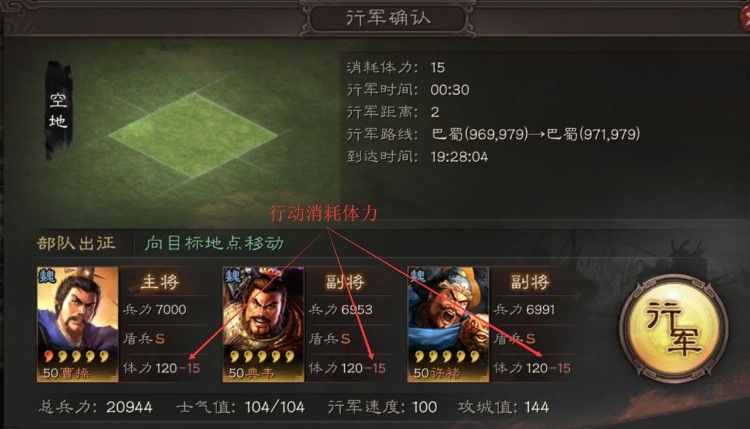
Task: Click the highlighted green target land tile
Action: [193, 135]
